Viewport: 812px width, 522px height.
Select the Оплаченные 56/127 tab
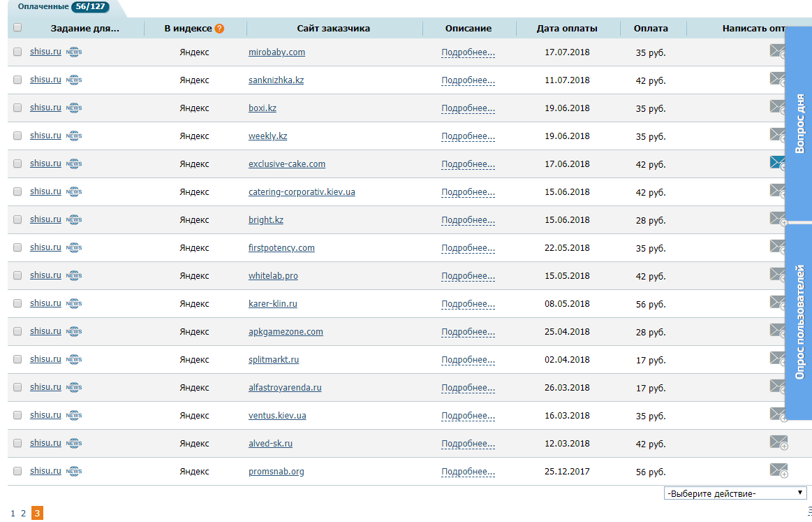(64, 7)
